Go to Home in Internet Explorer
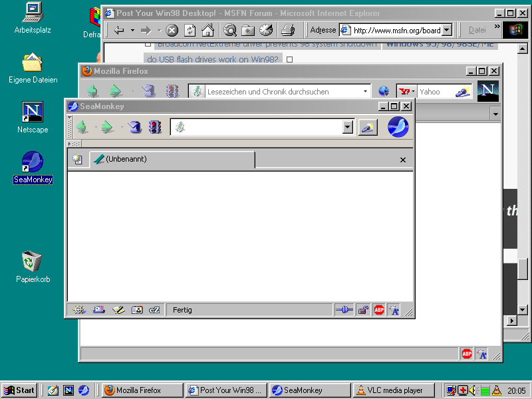The height and width of the screenshot is (399, 532). 208,30
